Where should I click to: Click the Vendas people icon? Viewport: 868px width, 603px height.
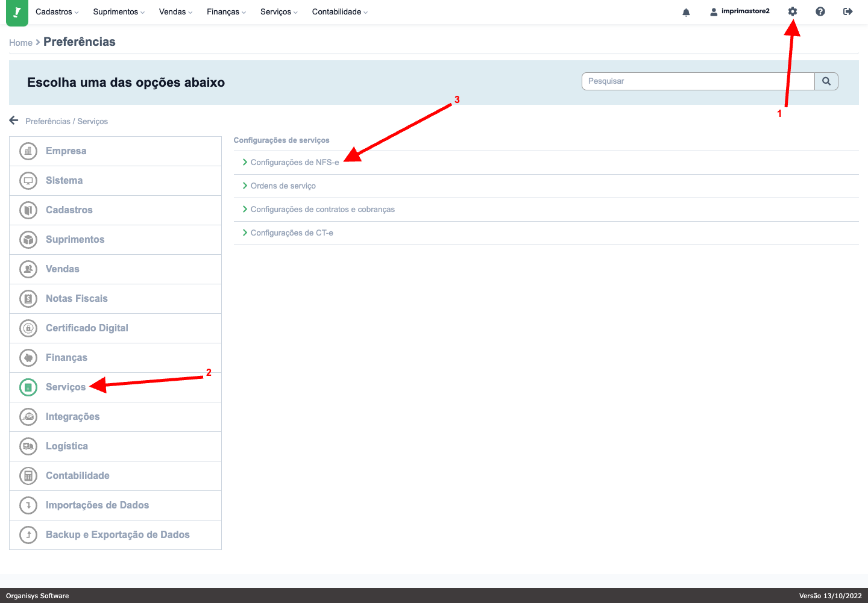pyautogui.click(x=28, y=269)
